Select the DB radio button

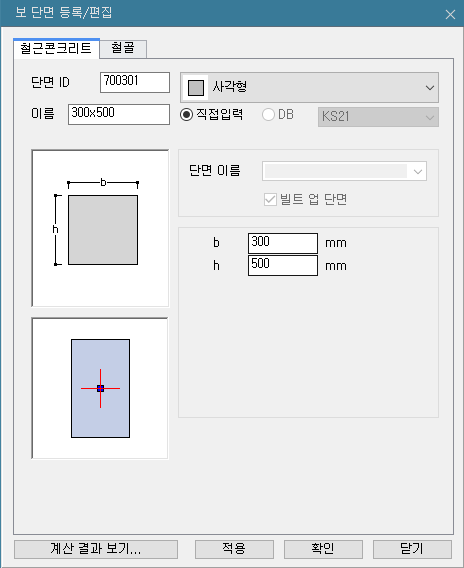(x=268, y=115)
